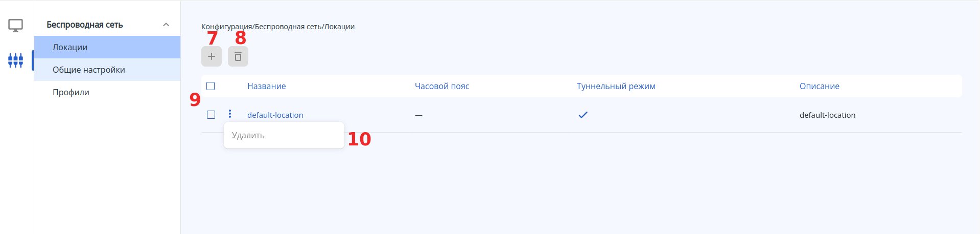
Task: Open the default-location name link
Action: tap(275, 115)
